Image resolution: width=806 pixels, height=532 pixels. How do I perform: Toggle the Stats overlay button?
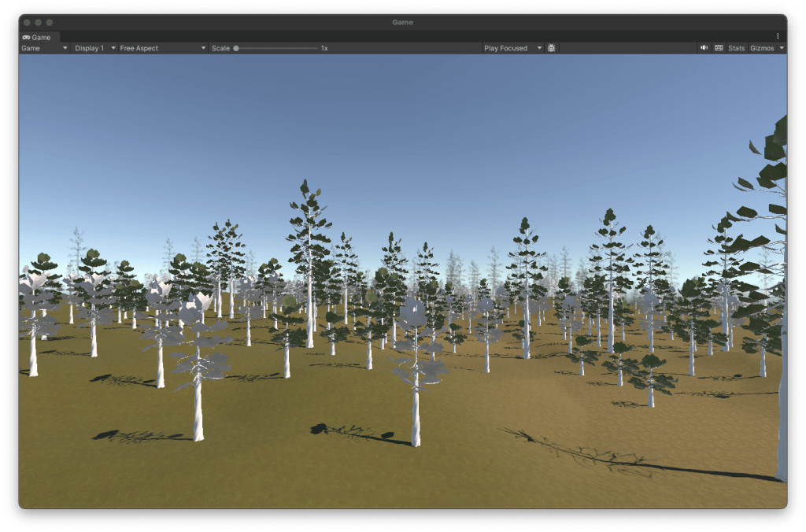click(736, 48)
